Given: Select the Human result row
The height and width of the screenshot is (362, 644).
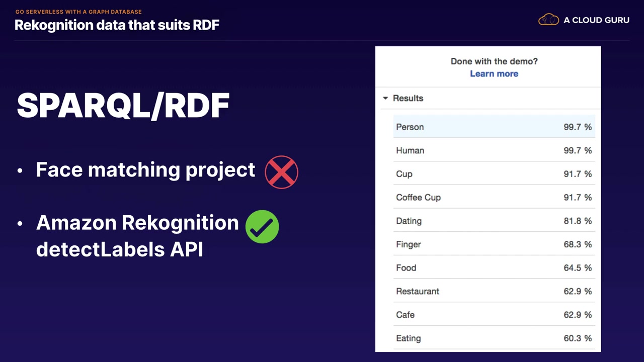Looking at the screenshot, I should click(494, 150).
